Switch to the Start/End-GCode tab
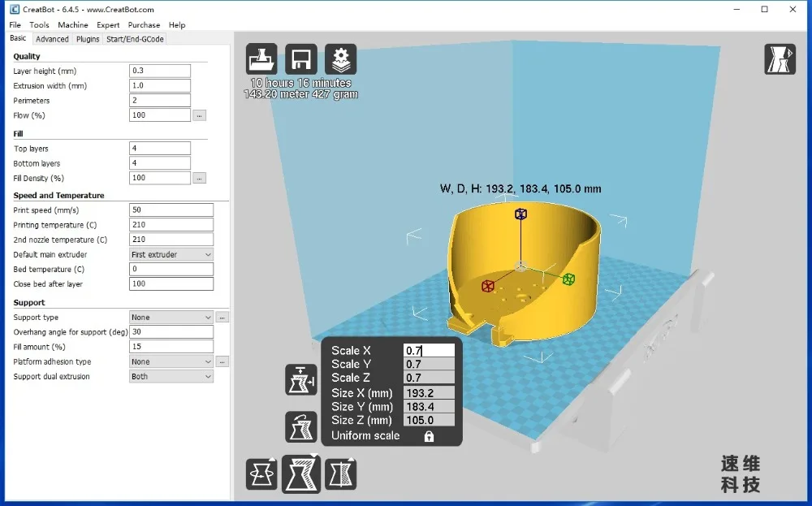The width and height of the screenshot is (812, 506). pos(135,39)
